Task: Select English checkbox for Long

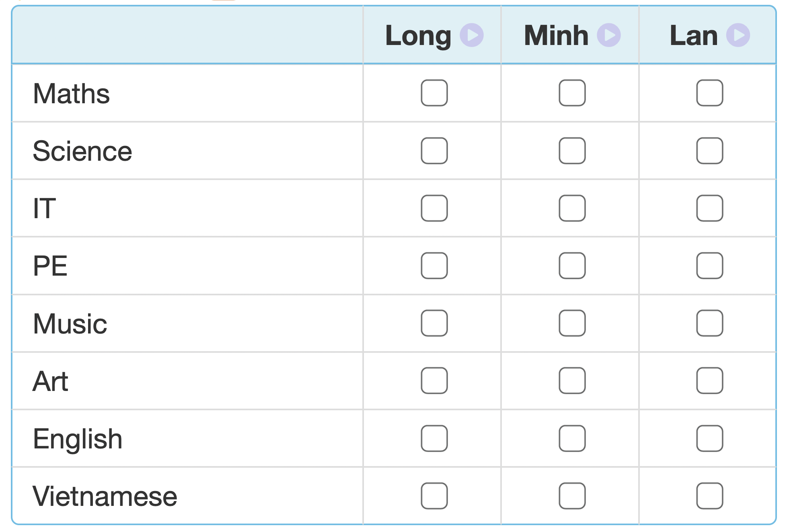Action: [434, 438]
